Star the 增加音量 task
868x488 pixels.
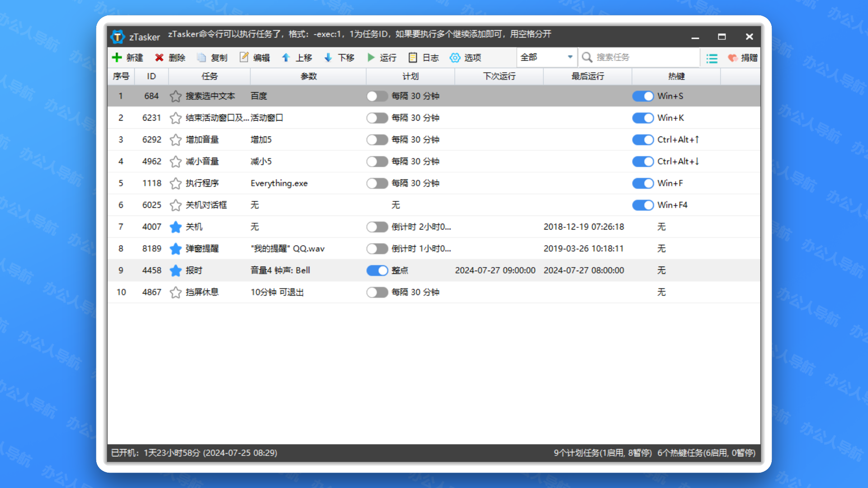(175, 140)
